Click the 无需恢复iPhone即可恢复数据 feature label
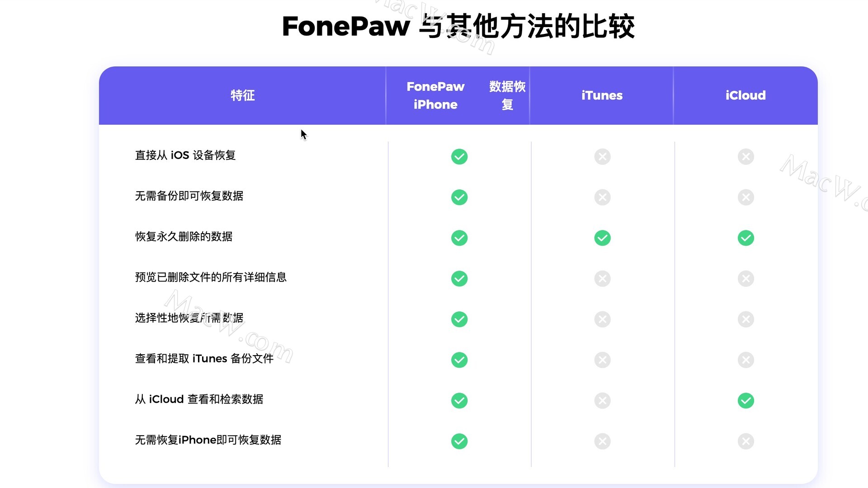 pos(208,440)
